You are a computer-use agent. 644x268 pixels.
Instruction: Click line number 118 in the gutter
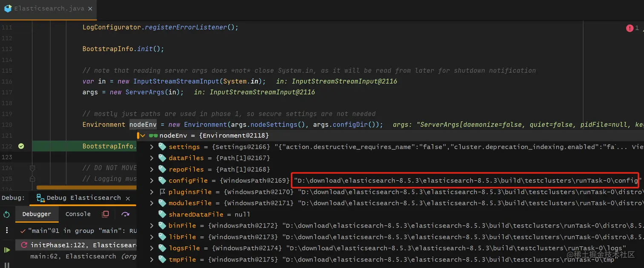pyautogui.click(x=7, y=103)
